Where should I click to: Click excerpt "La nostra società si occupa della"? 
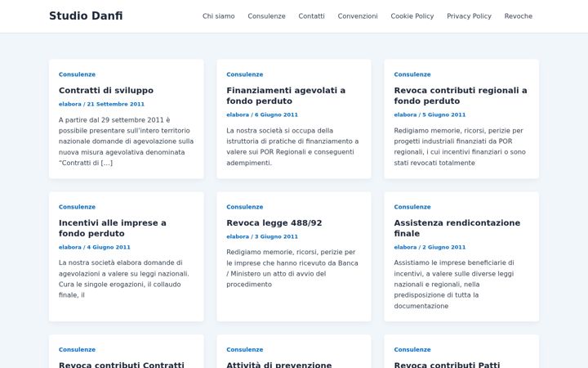click(292, 147)
